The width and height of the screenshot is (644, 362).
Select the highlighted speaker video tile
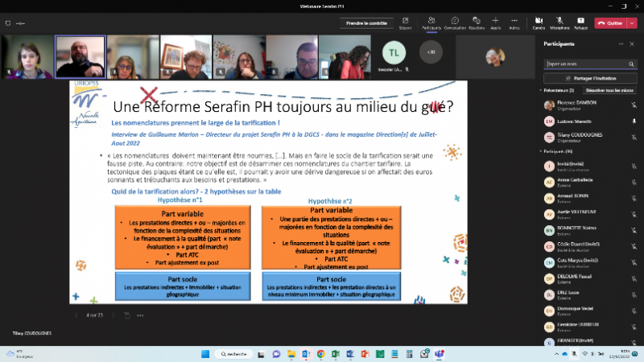80,56
